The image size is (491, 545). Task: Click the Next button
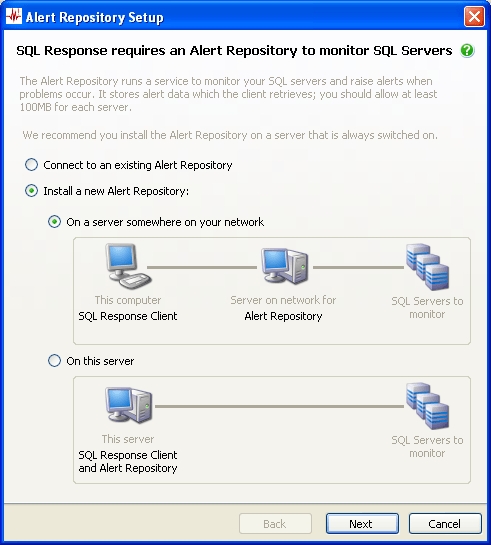point(362,523)
